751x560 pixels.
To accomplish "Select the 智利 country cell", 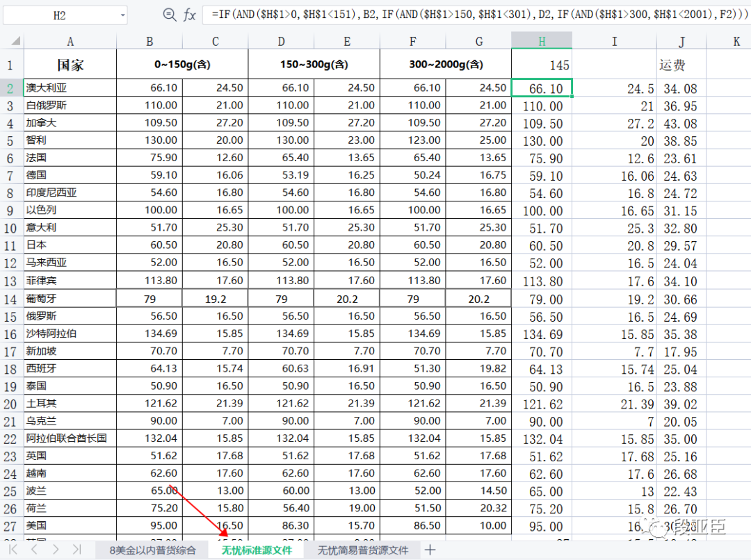I will coord(70,140).
